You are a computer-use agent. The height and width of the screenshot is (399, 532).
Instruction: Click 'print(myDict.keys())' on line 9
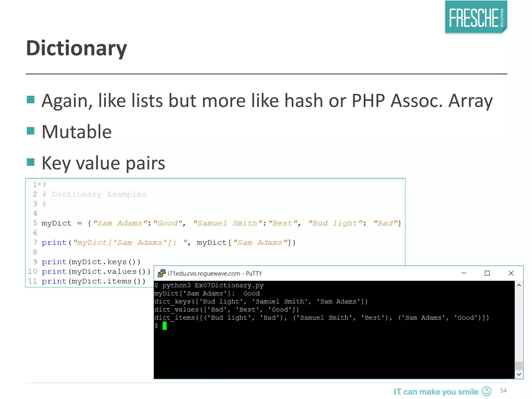click(x=91, y=262)
